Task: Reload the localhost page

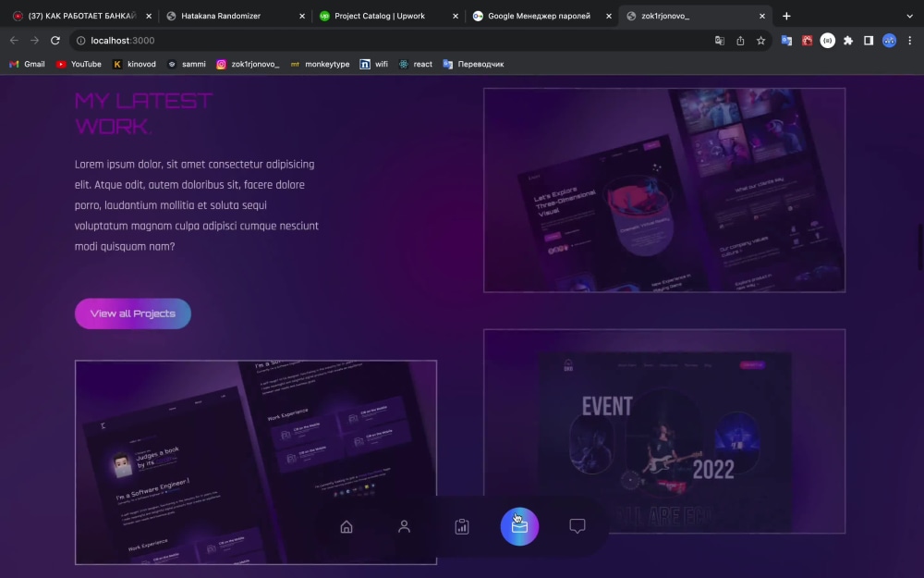Action: click(x=55, y=41)
